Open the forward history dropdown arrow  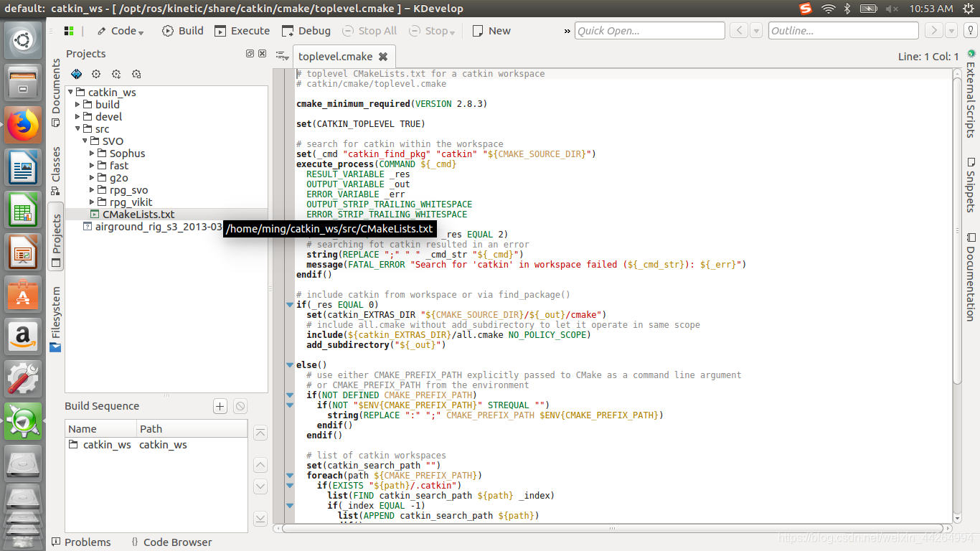951,31
